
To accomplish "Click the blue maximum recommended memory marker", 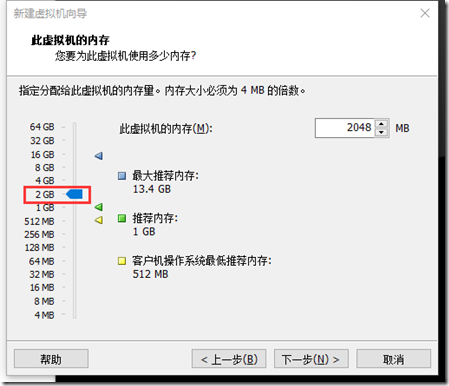I will tap(99, 156).
